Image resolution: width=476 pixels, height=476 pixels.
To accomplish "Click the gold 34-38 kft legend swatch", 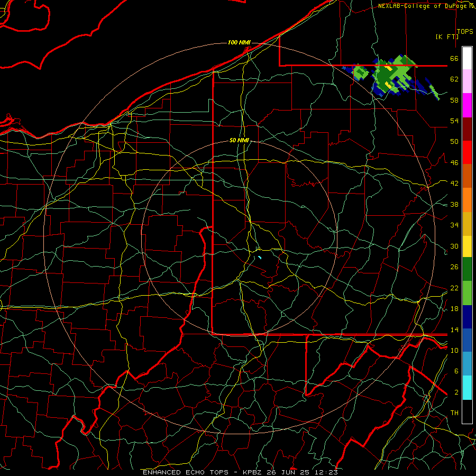I will coord(467,224).
